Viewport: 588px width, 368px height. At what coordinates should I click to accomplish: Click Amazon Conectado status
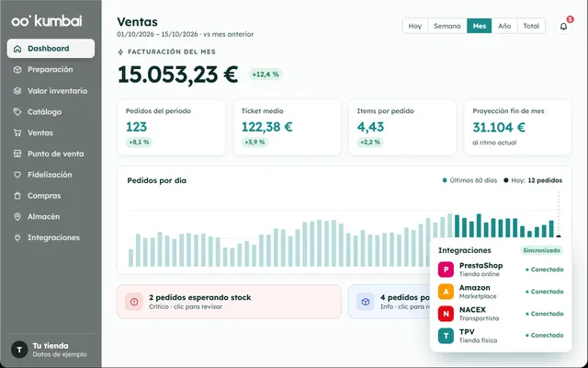click(545, 292)
